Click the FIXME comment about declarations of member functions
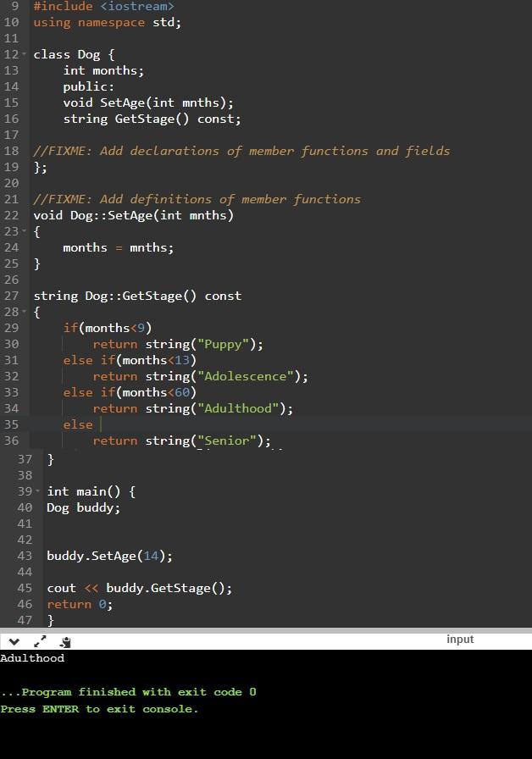Viewport: 532px width, 759px height. pos(241,151)
